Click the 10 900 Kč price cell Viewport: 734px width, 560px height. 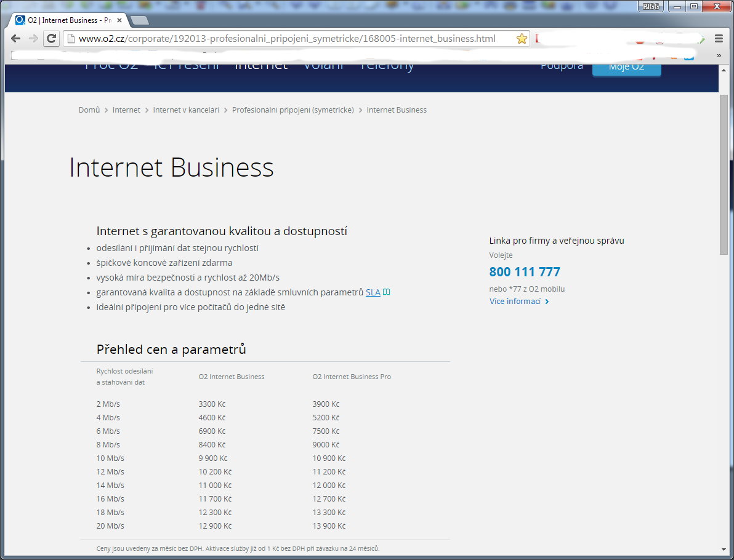point(329,458)
